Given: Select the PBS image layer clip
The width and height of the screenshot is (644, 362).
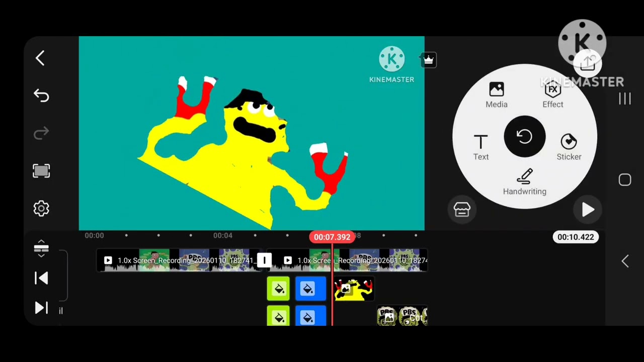Looking at the screenshot, I should (x=402, y=317).
